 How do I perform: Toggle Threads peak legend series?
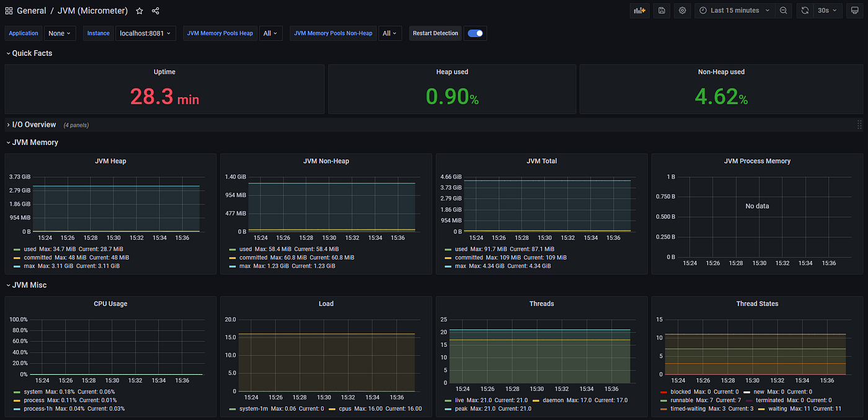[462, 409]
